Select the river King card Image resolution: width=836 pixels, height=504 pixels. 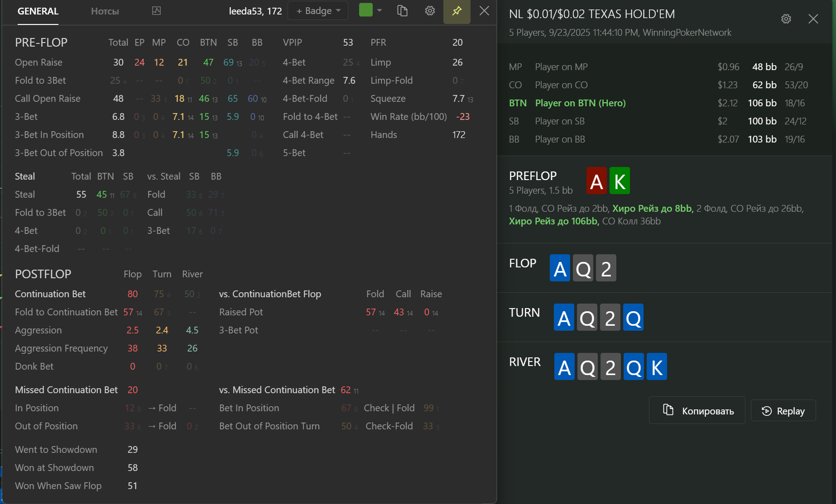(x=657, y=366)
